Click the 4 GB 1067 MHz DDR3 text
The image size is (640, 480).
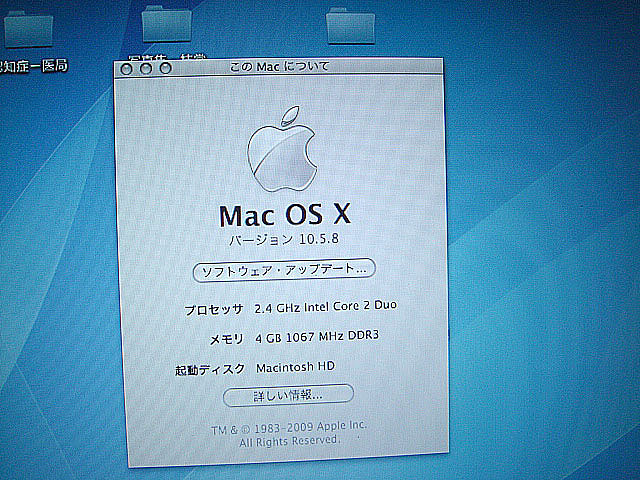(x=317, y=337)
